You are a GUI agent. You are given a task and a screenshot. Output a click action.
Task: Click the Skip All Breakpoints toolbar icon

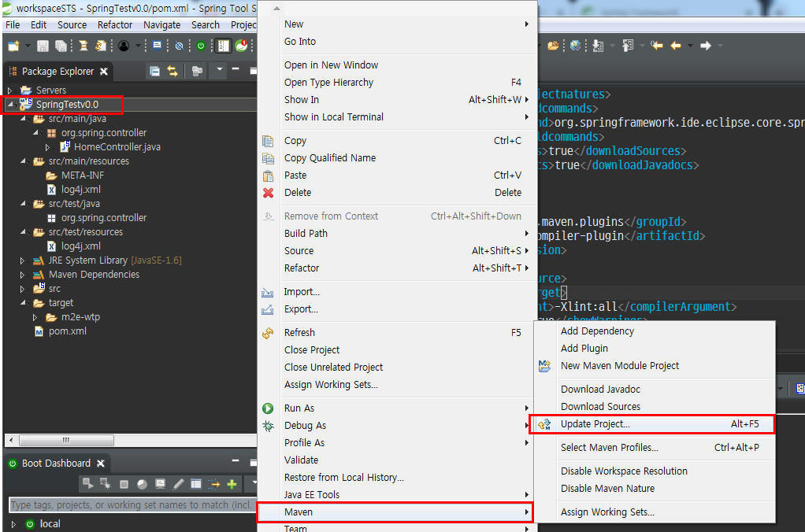tap(179, 46)
